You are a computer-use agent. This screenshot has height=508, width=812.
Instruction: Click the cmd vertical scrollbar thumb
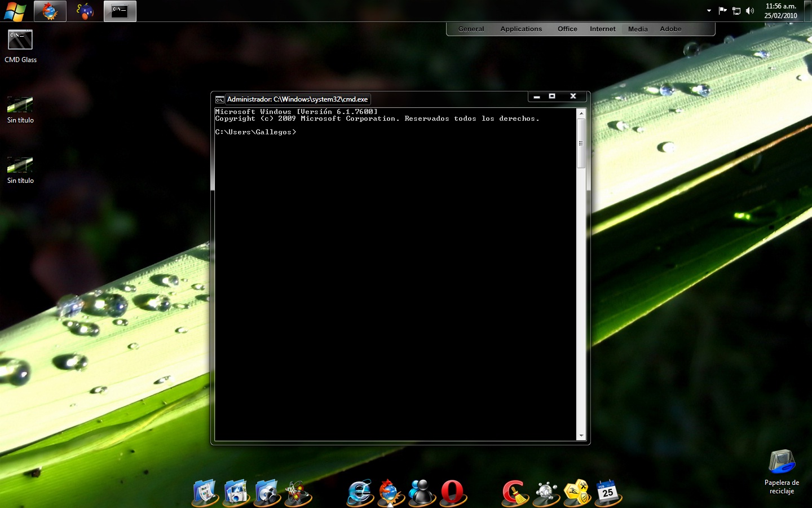click(581, 143)
